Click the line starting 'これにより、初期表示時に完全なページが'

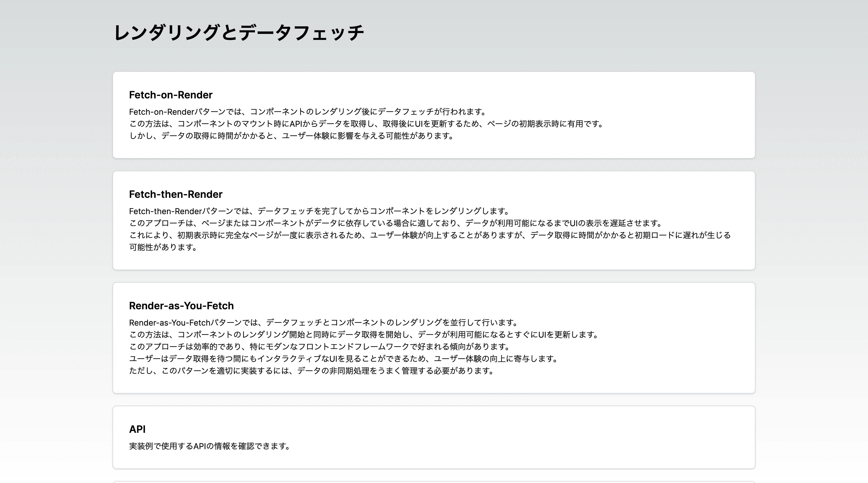pos(430,235)
